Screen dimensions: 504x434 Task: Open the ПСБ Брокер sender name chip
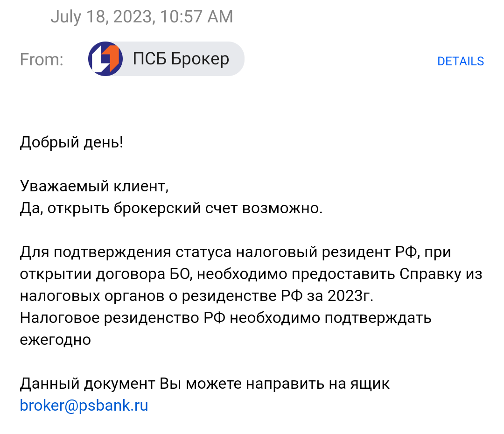(181, 59)
